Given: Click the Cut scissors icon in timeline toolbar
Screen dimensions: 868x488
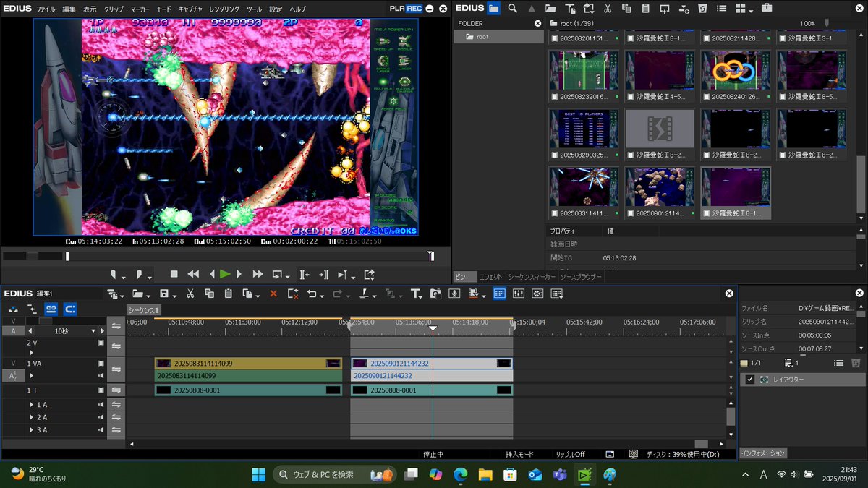Looking at the screenshot, I should coord(190,294).
